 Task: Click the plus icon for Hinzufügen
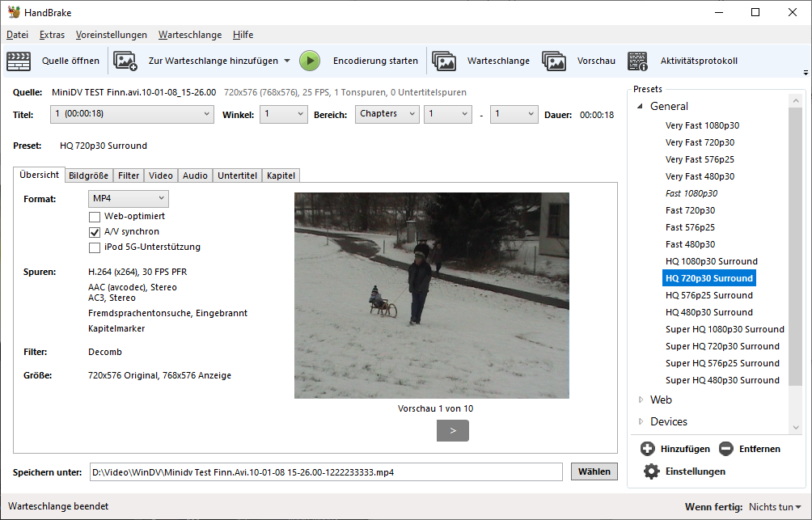pyautogui.click(x=647, y=449)
